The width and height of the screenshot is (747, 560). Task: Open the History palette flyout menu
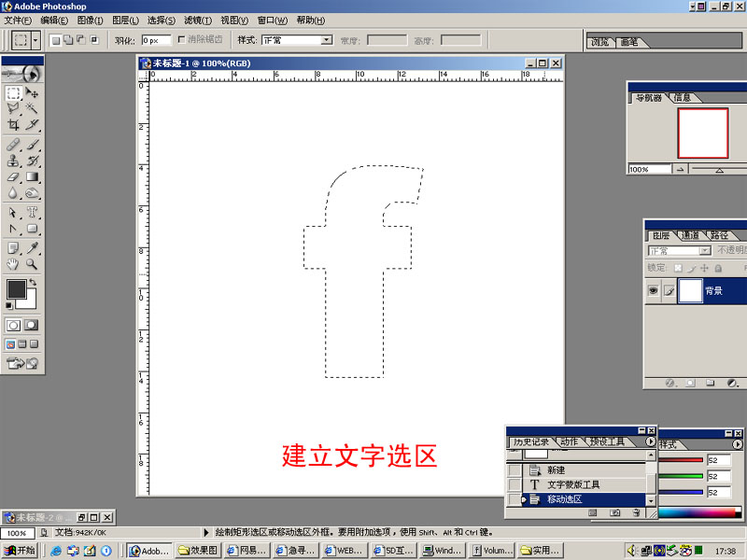pos(650,441)
